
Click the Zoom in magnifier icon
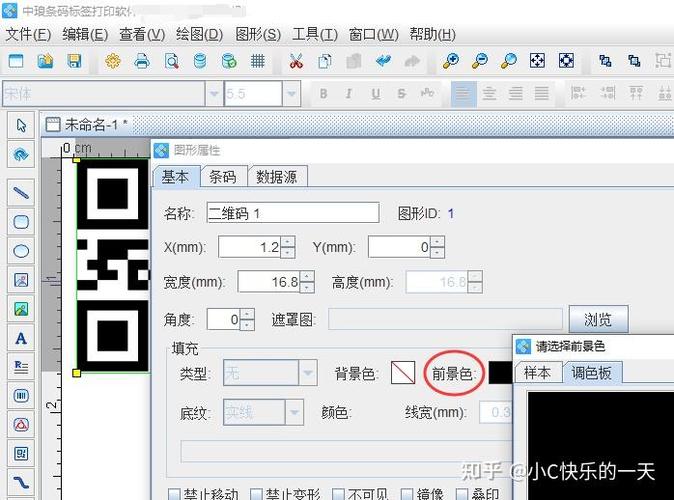tap(451, 61)
